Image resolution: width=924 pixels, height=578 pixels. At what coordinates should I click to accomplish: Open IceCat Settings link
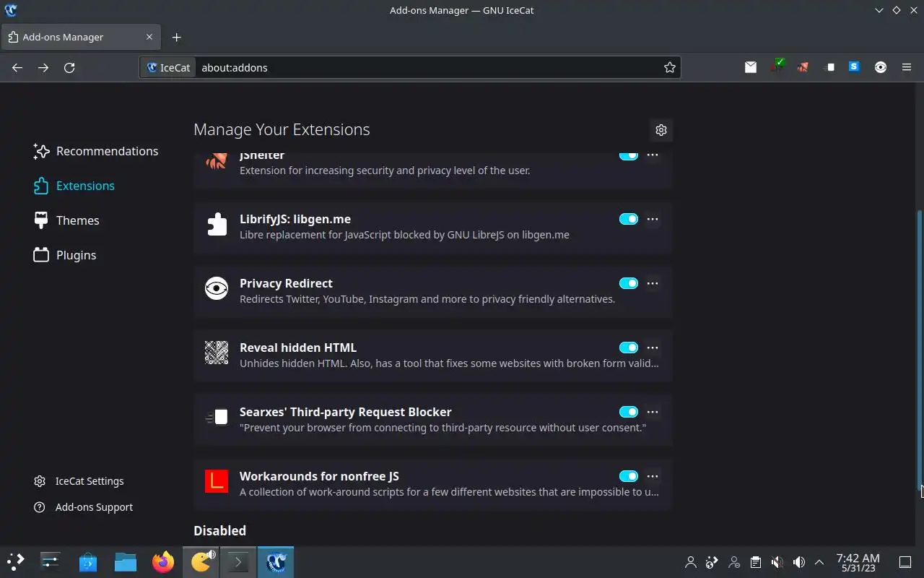[x=79, y=481]
